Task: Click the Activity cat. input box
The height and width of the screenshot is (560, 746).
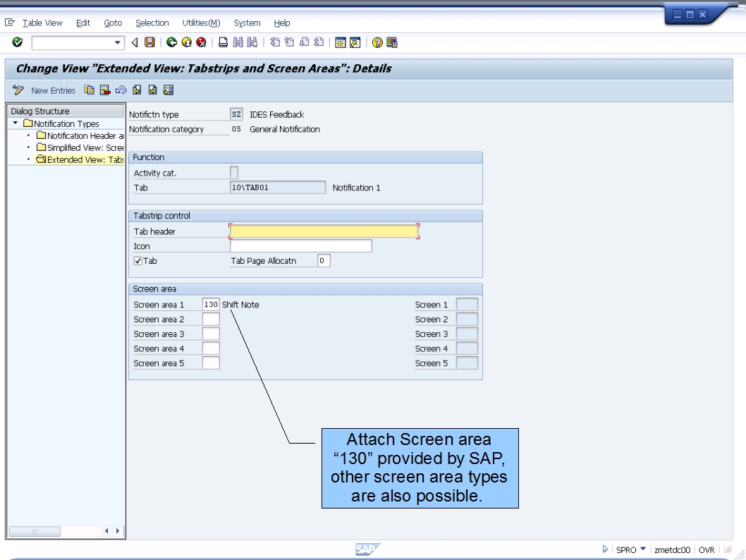Action: [x=234, y=173]
